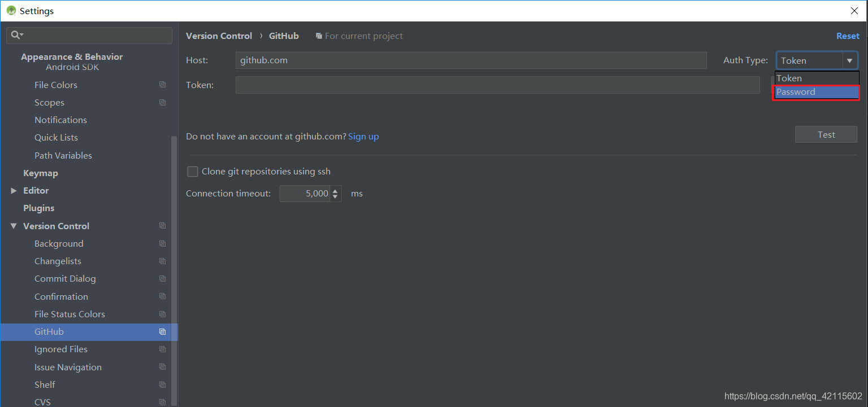Increase connection timeout with up arrow
This screenshot has width=868, height=407.
pyautogui.click(x=336, y=190)
